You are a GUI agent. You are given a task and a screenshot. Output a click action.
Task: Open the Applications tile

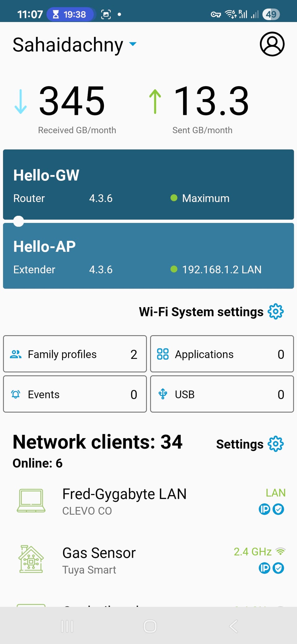pyautogui.click(x=222, y=354)
